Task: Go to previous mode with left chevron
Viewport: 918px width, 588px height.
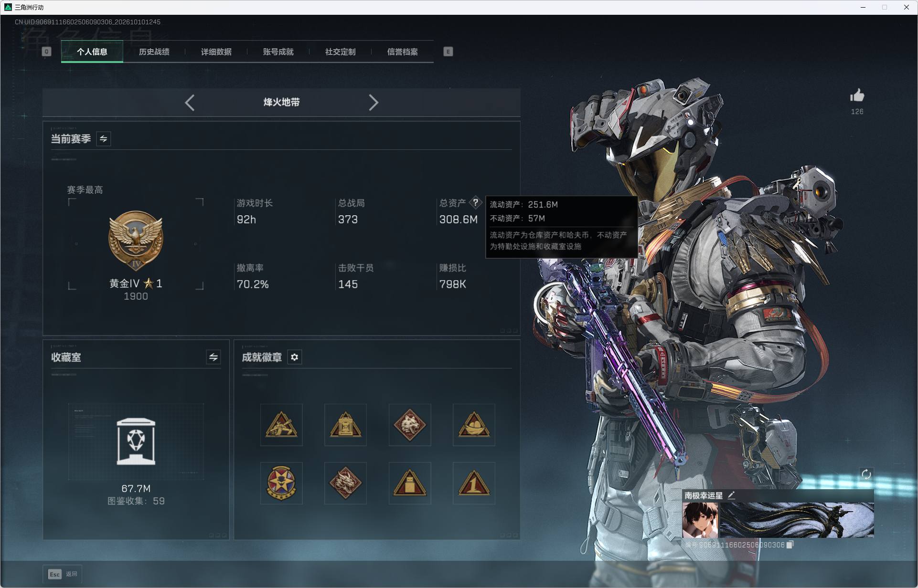Action: [190, 103]
